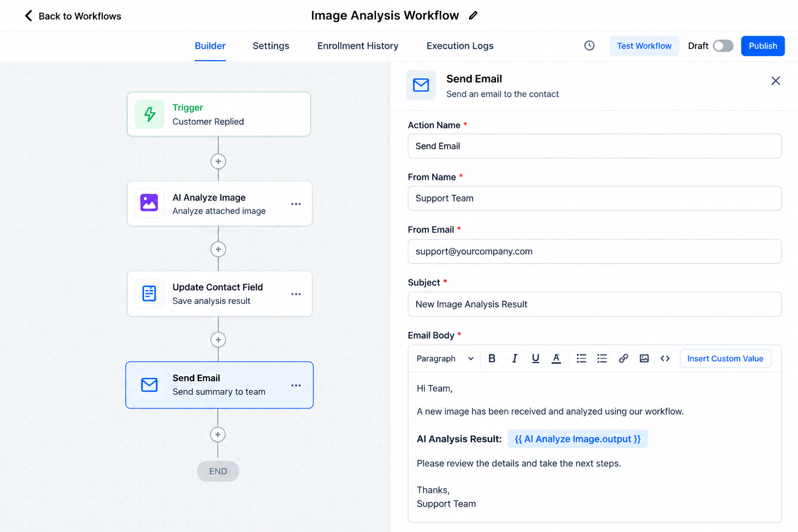Apply italic formatting in the email body

point(514,358)
